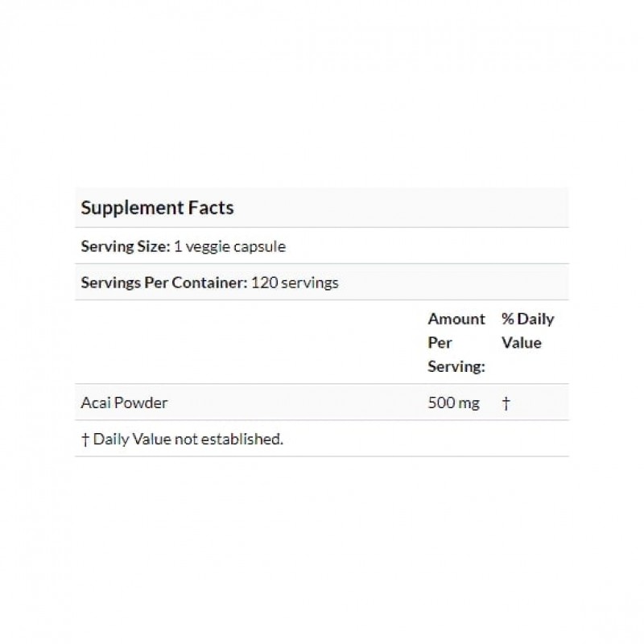Click the word "Amount" in the column header
The image size is (644, 644).
(456, 319)
